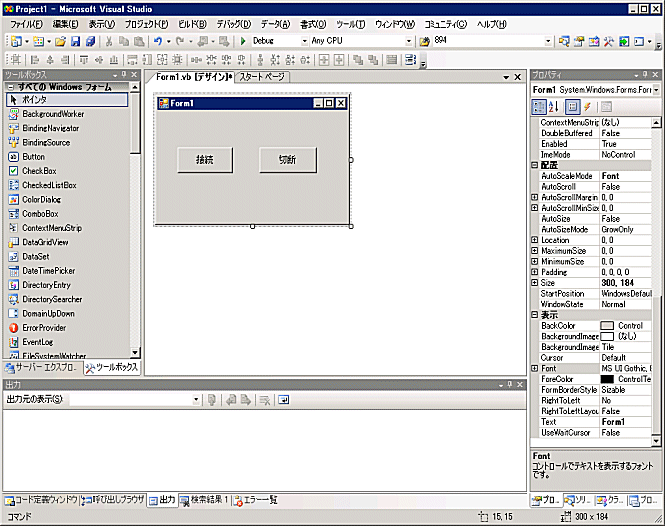
Task: Click the BackColor Control color swatch
Action: coord(607,326)
